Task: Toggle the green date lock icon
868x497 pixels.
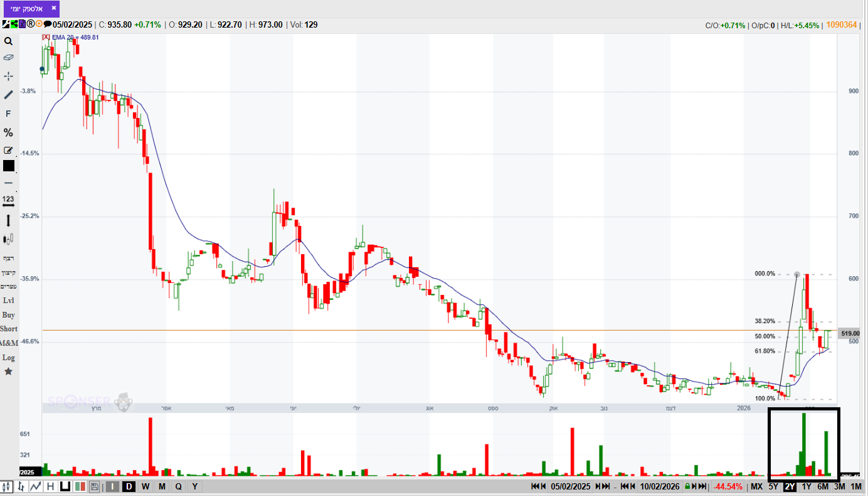Action: coord(687,486)
